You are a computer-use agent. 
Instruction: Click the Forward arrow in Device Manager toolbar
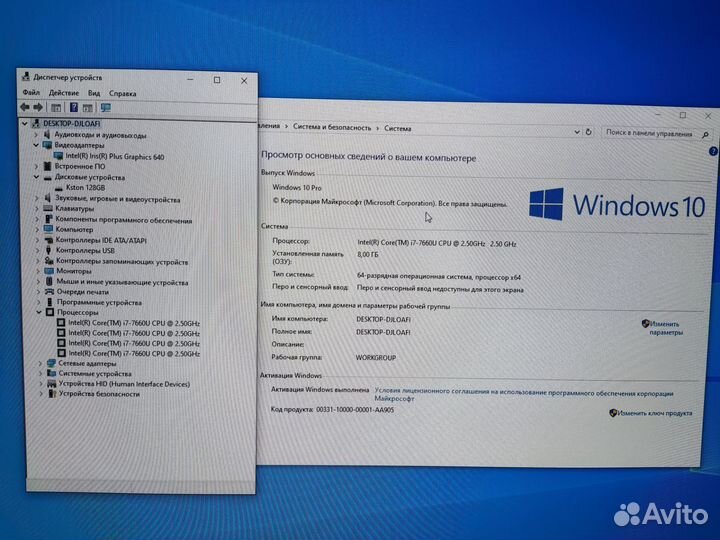coord(38,107)
